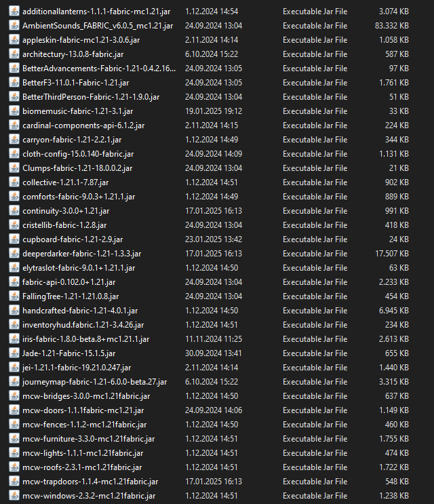Select the icon of mcw-doors-1.1.1fabric-mc1.21.jar
This screenshot has height=504, width=434.
pyautogui.click(x=14, y=410)
